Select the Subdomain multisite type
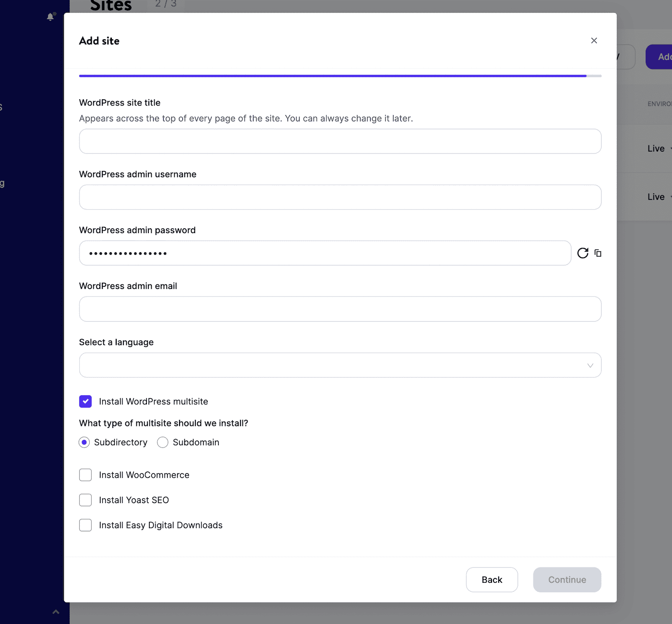 click(162, 442)
